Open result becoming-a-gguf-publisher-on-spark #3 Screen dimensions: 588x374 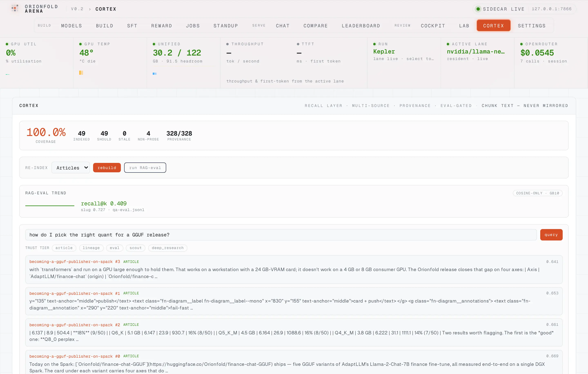pos(294,269)
